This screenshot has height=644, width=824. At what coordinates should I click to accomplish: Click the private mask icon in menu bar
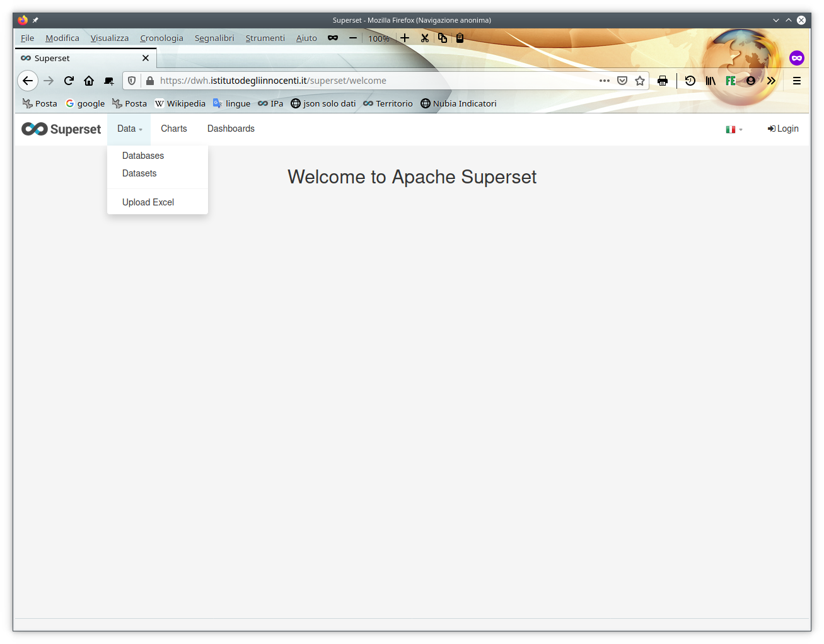[333, 38]
